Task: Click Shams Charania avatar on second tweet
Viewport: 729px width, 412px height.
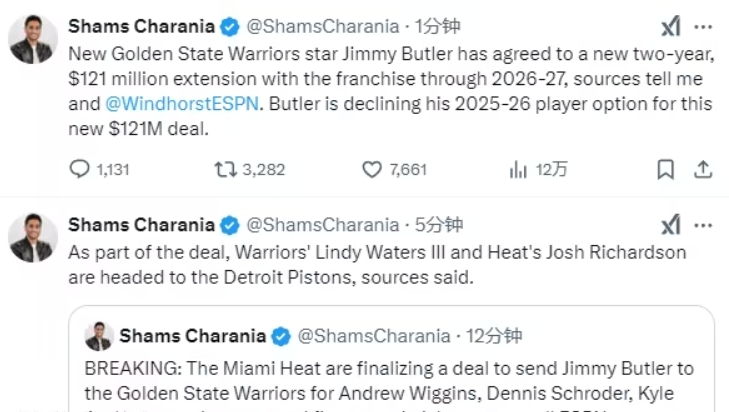Action: tap(33, 237)
